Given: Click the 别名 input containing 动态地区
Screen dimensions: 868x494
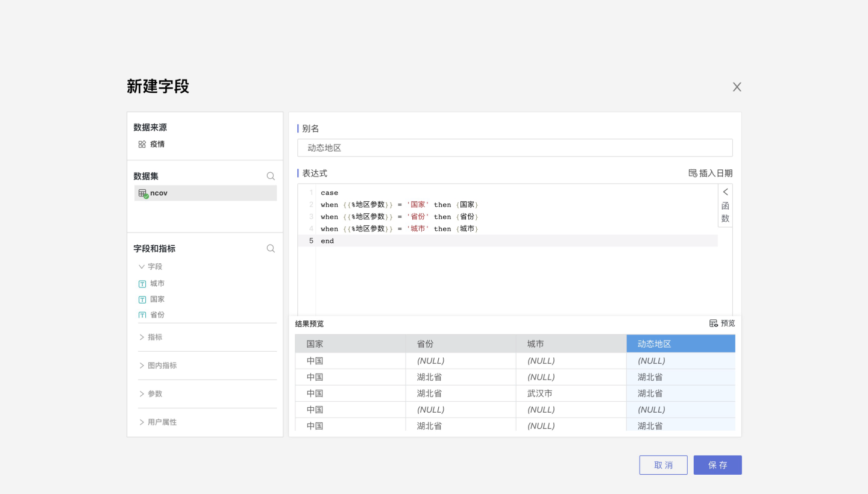Looking at the screenshot, I should click(515, 148).
